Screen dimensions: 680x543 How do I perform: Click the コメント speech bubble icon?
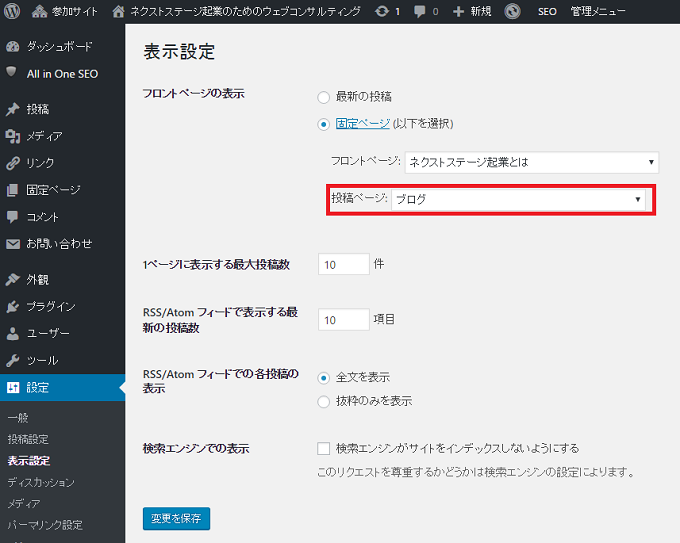click(x=13, y=217)
